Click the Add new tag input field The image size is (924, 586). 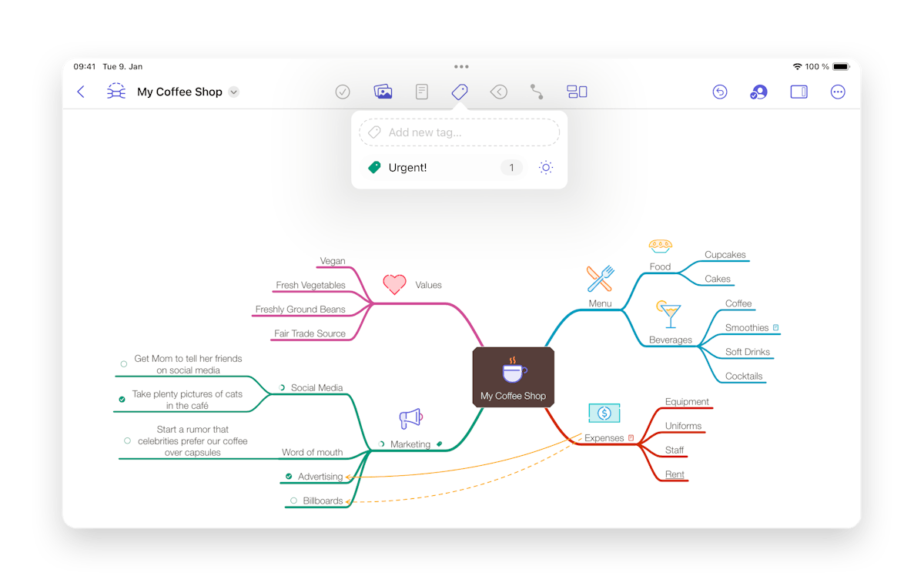point(459,132)
